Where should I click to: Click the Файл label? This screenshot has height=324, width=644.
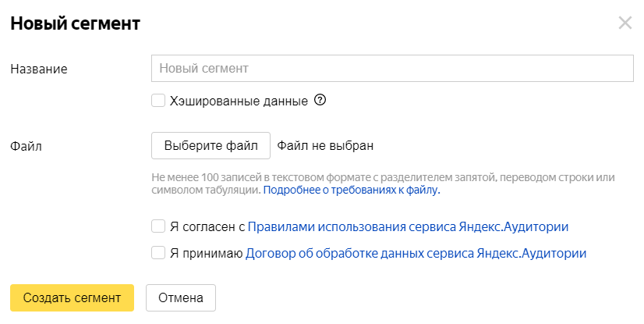26,146
